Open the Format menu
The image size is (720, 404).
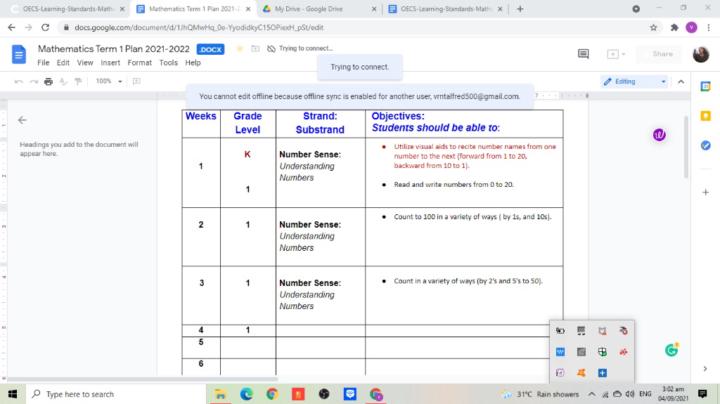140,63
